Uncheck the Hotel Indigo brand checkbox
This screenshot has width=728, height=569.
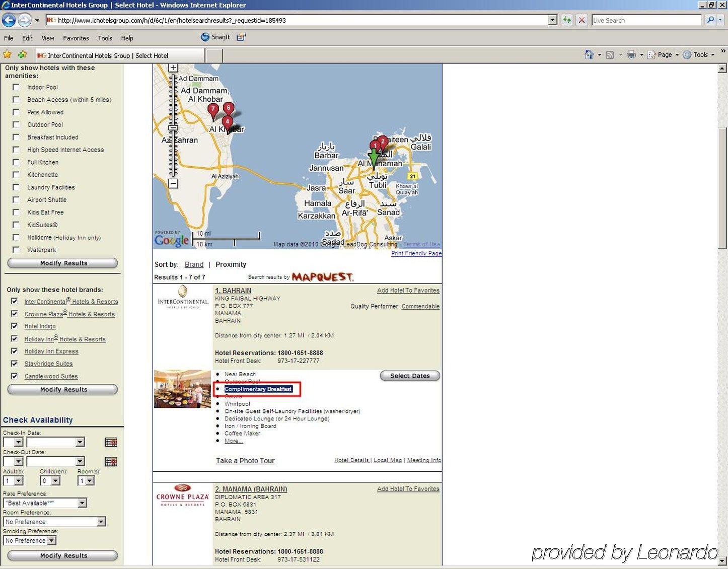pos(14,326)
